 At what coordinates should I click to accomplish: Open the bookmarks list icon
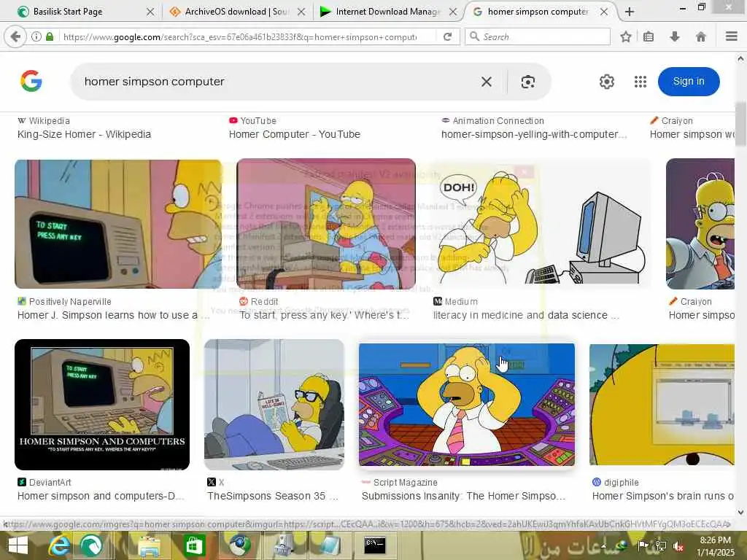click(649, 36)
